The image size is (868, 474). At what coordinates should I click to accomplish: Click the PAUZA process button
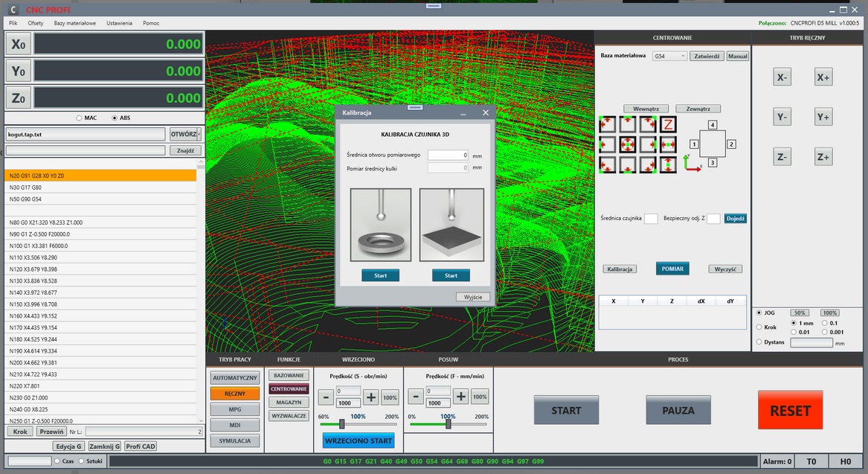678,410
